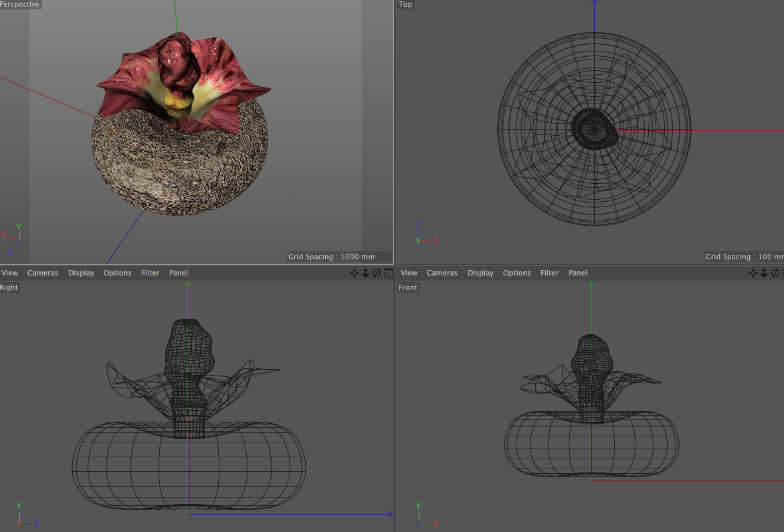This screenshot has width=784, height=532.
Task: Open the Display menu in the Front viewport
Action: (x=480, y=273)
